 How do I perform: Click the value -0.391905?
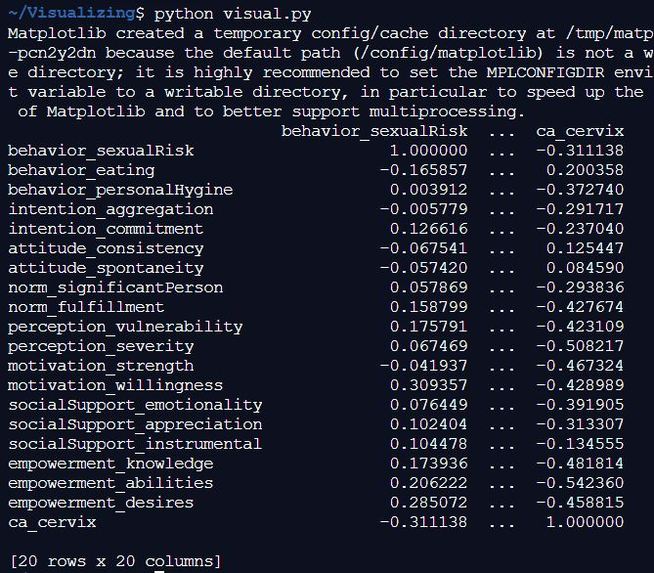[580, 405]
